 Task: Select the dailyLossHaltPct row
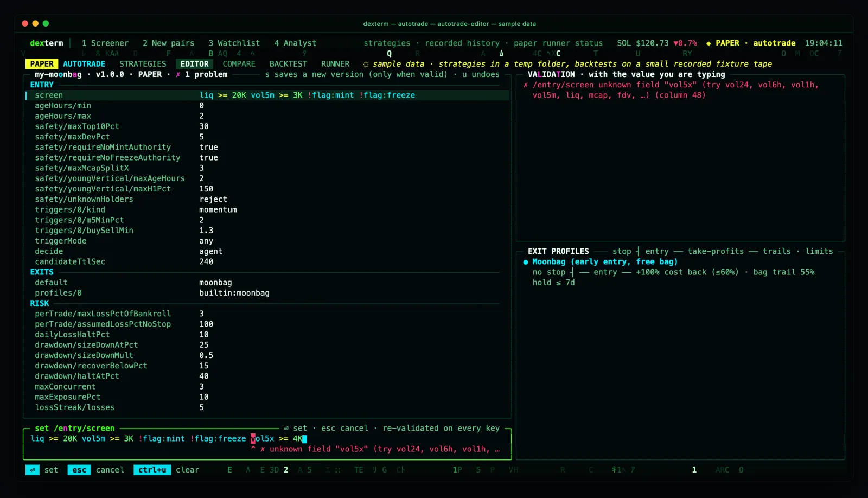pos(267,335)
